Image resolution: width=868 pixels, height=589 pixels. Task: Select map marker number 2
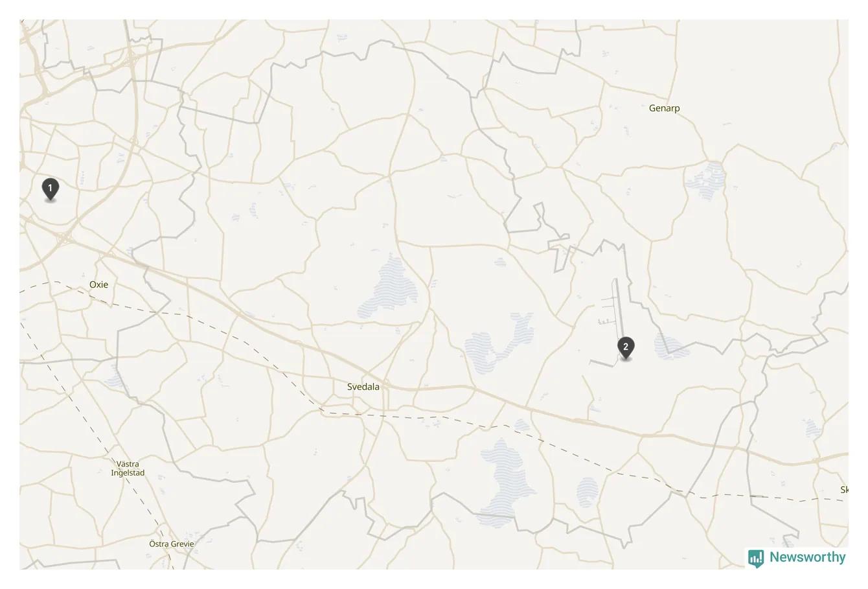(626, 348)
